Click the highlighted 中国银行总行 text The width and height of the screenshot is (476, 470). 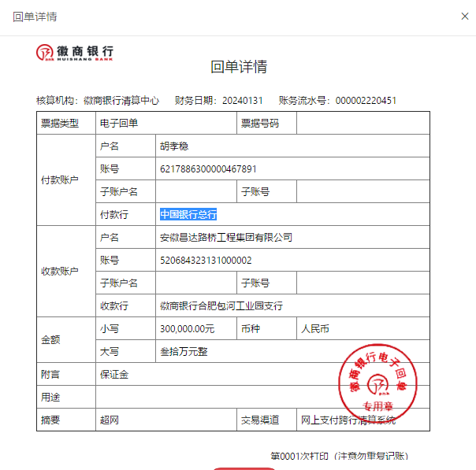coord(188,214)
